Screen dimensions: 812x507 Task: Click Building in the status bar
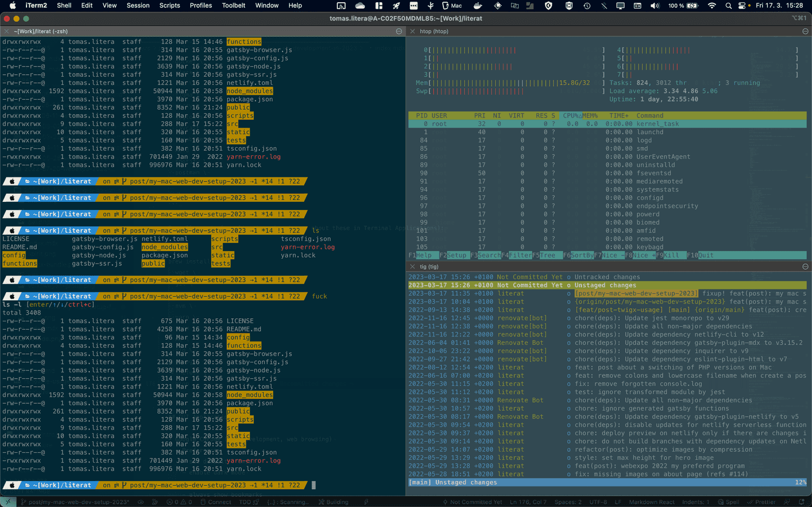click(x=333, y=502)
